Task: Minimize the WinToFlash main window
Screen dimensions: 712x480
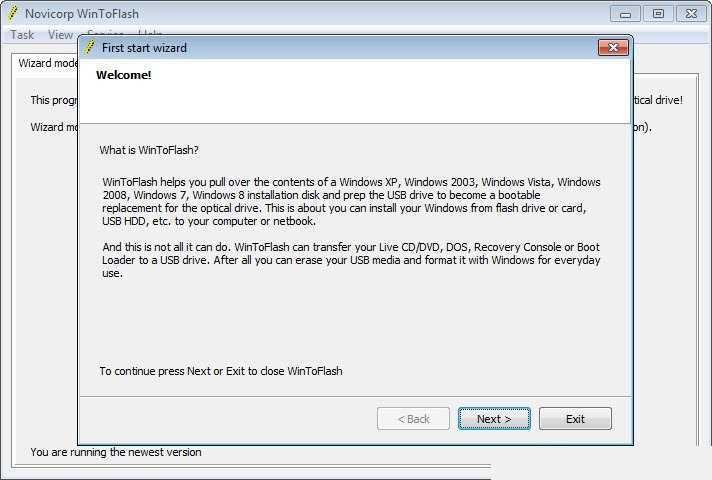Action: (625, 14)
